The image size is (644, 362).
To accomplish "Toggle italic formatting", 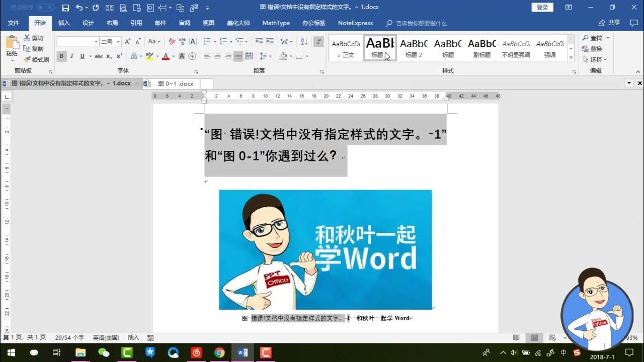I will click(x=72, y=56).
